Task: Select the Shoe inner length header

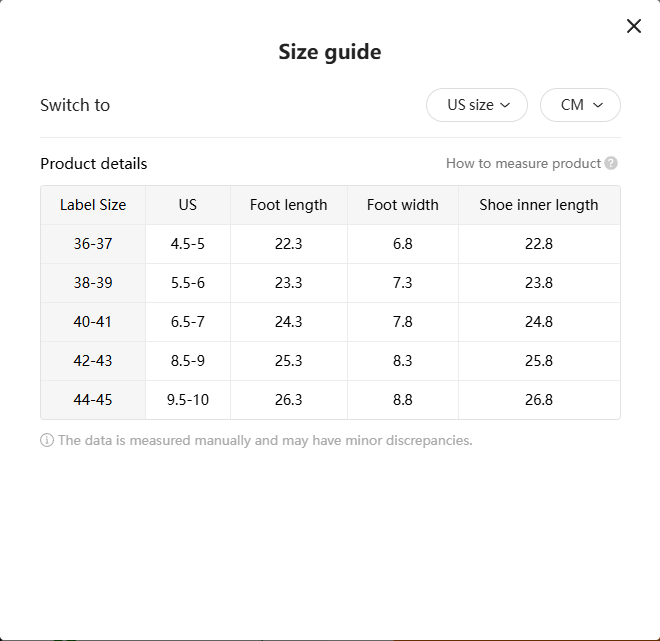Action: (539, 205)
